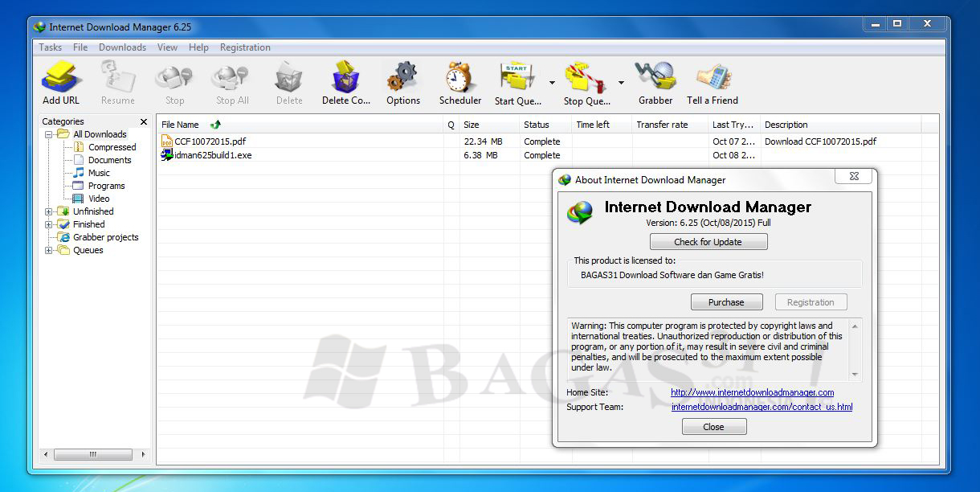
Task: Click the Q column header
Action: coord(451,125)
